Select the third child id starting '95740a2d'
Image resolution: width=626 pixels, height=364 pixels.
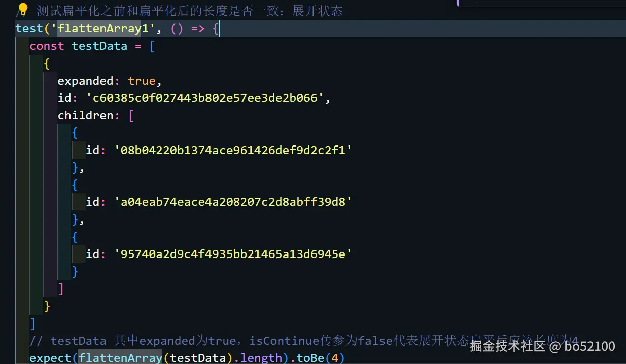(232, 253)
